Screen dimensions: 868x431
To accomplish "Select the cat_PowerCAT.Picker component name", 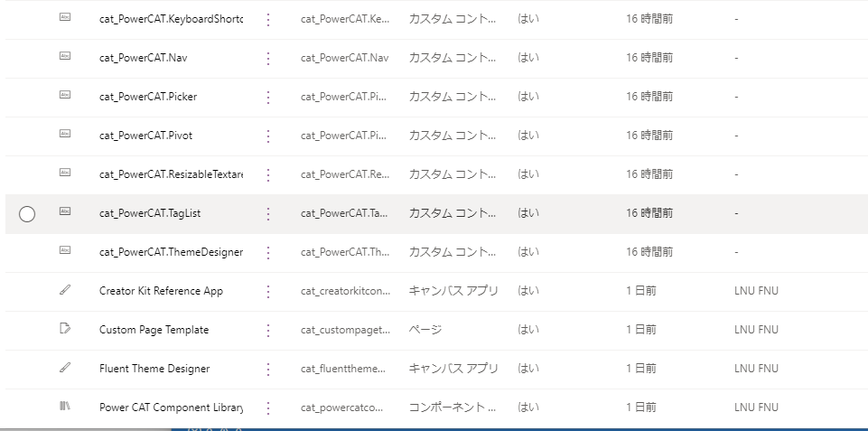I will tap(148, 97).
